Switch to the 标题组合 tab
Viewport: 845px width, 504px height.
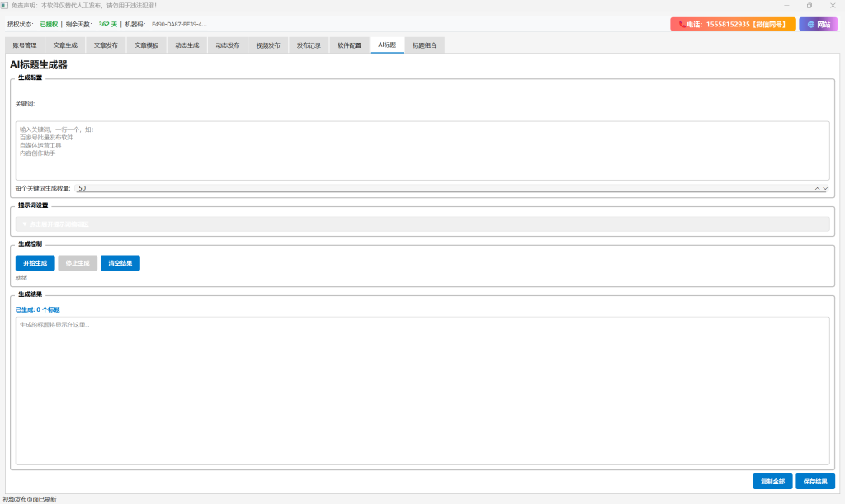tap(424, 45)
